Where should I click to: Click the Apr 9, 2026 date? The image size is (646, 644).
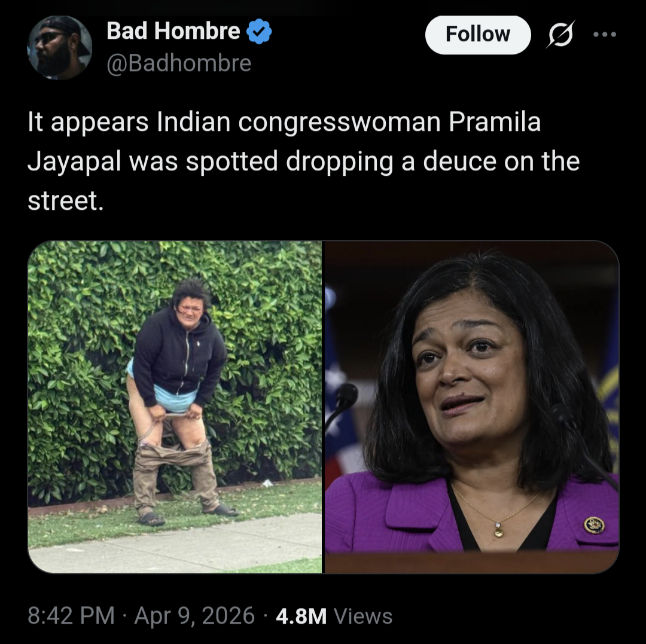[194, 616]
